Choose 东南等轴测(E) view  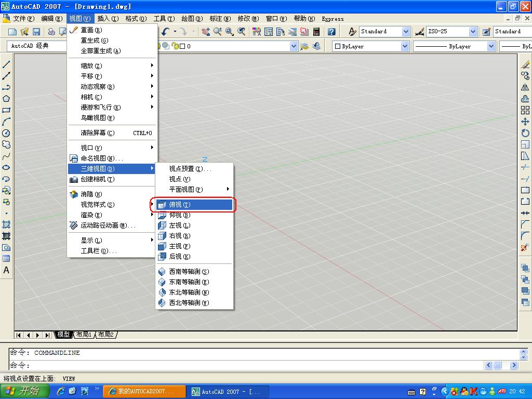(x=194, y=282)
